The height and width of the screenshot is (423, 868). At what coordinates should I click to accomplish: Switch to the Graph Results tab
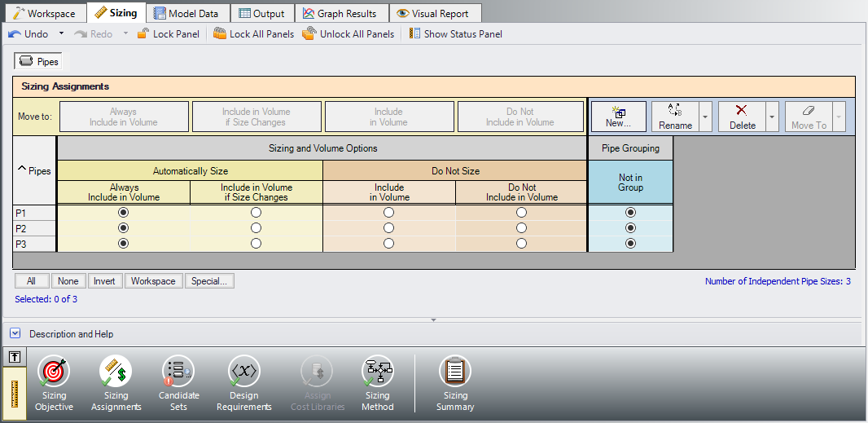[340, 13]
